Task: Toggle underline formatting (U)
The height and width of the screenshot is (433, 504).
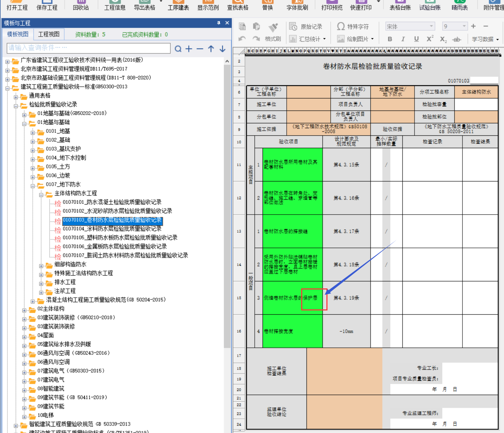Action: click(x=416, y=39)
